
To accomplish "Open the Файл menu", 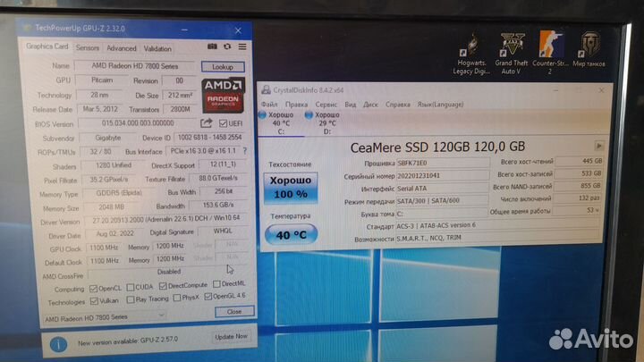I will click(x=269, y=105).
